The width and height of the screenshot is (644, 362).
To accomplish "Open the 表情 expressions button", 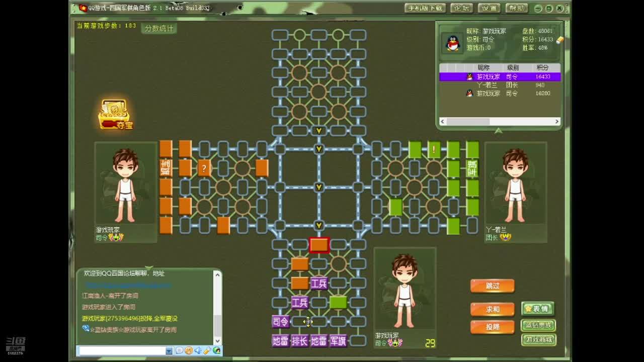I will (x=538, y=309).
